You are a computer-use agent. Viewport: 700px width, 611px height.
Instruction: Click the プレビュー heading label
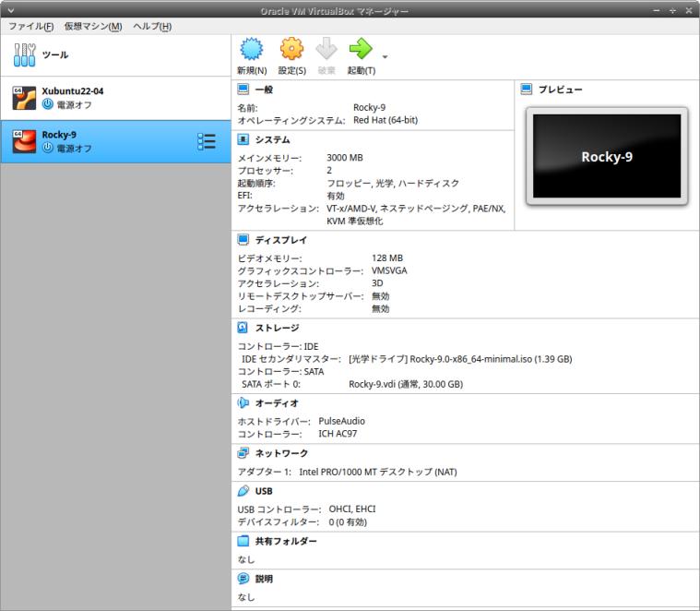pos(560,90)
